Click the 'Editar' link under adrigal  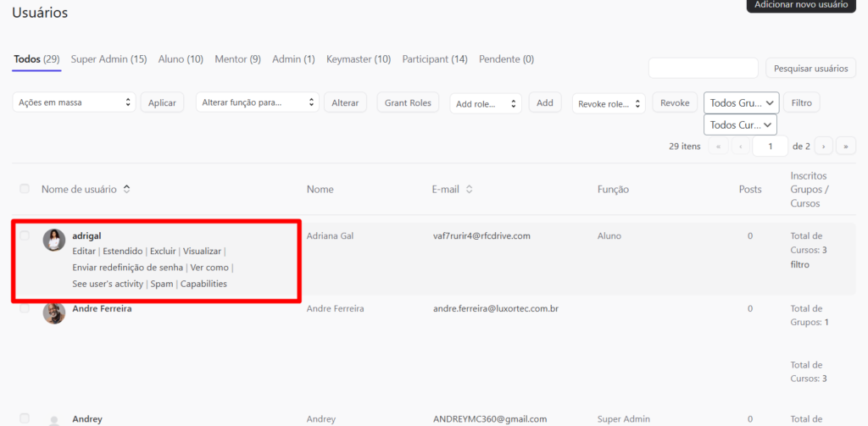coord(84,252)
